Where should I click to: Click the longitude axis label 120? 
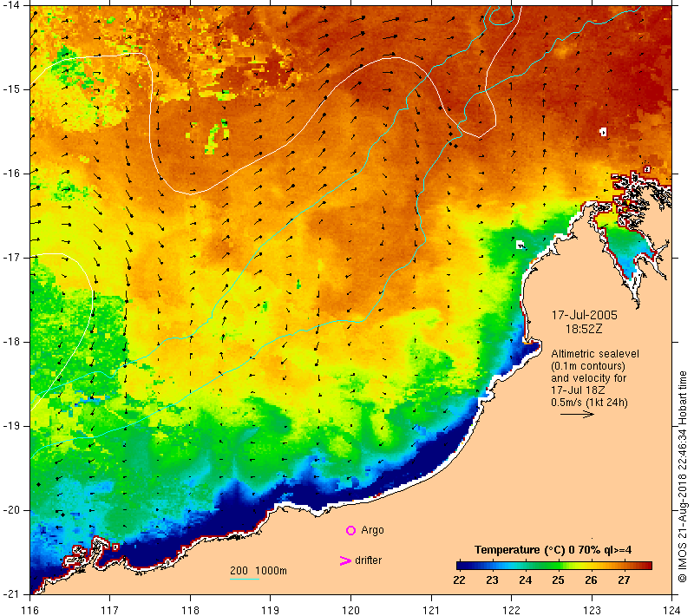[351, 610]
